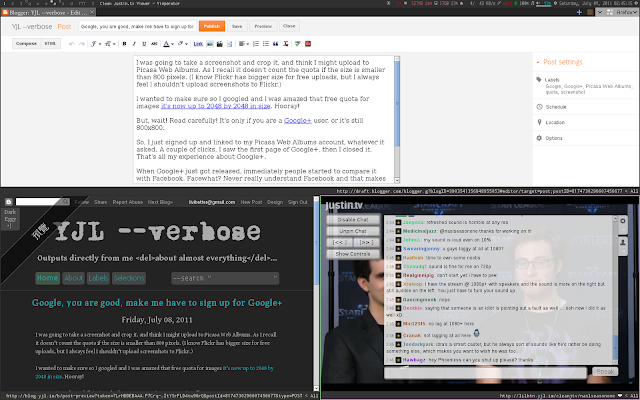Open the About tab on blog
Viewport: 640px width, 400px height.
pyautogui.click(x=73, y=278)
